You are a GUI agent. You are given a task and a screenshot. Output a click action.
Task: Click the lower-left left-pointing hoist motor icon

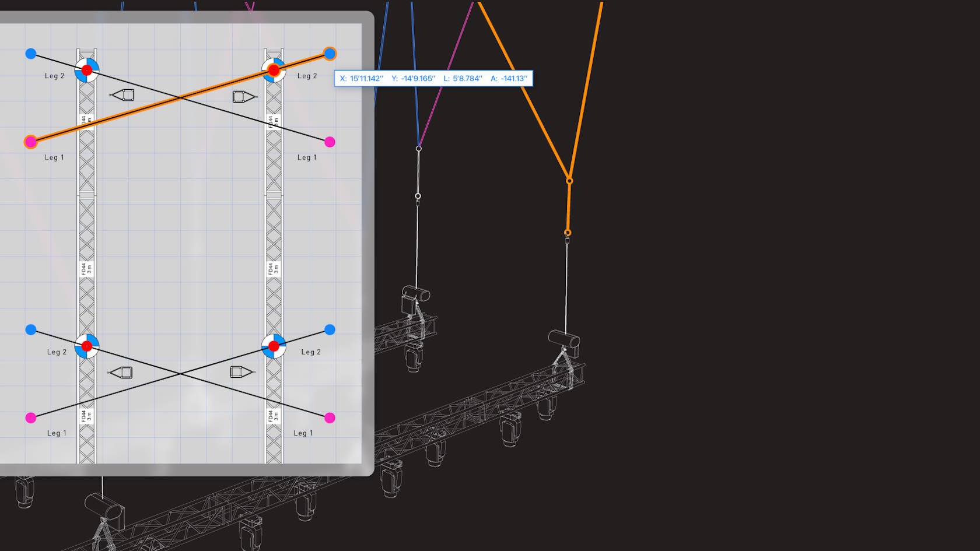click(x=121, y=372)
